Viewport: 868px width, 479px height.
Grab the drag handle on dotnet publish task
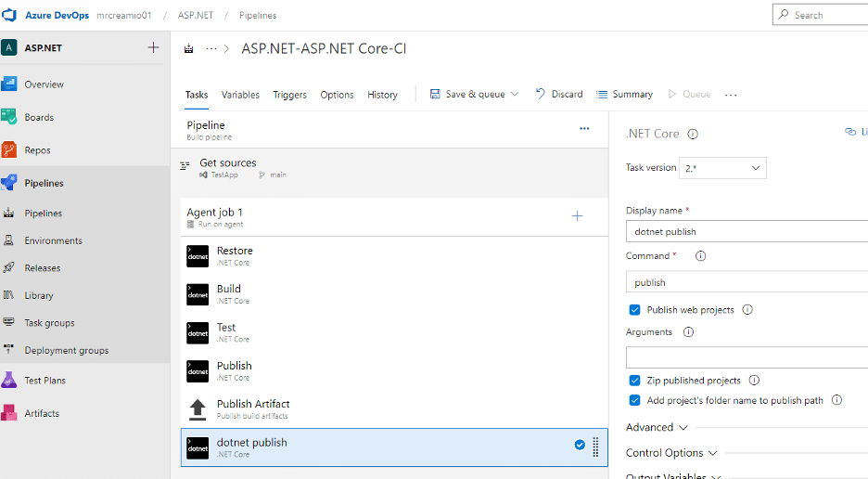click(595, 447)
